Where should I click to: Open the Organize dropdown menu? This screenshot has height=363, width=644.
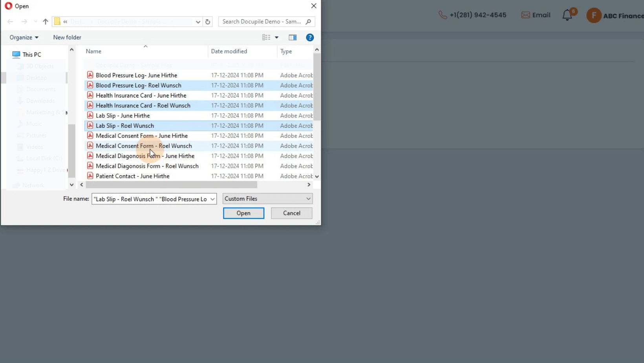[24, 37]
